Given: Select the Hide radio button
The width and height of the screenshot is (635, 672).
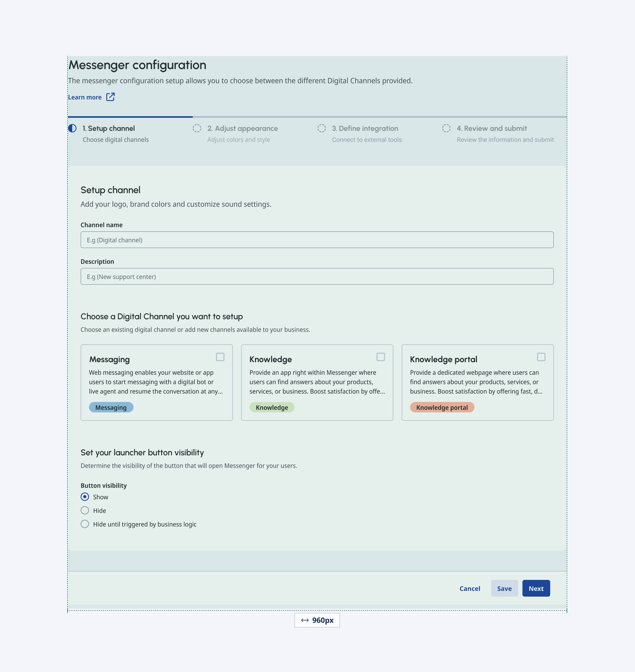Looking at the screenshot, I should click(85, 510).
